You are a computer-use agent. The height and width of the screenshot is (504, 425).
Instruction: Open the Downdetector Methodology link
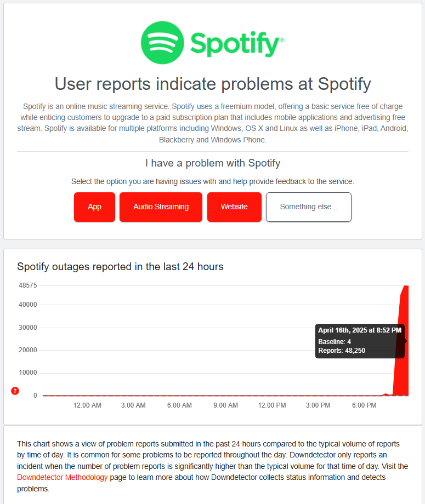(x=62, y=478)
